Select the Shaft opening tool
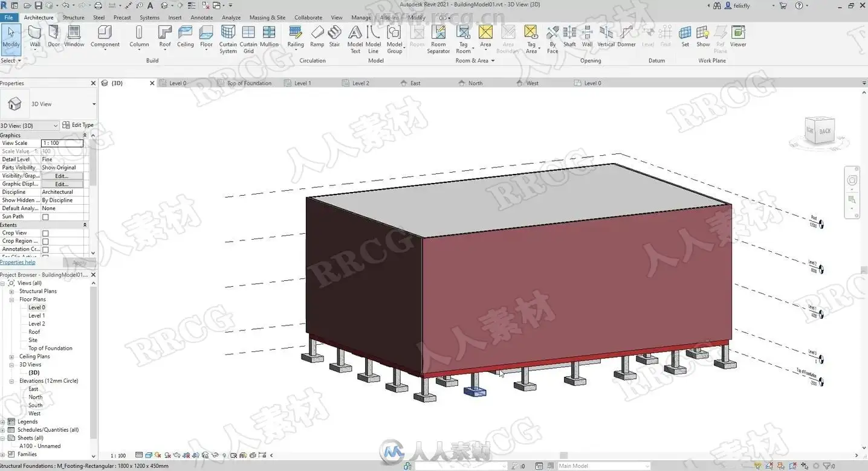 (569, 37)
